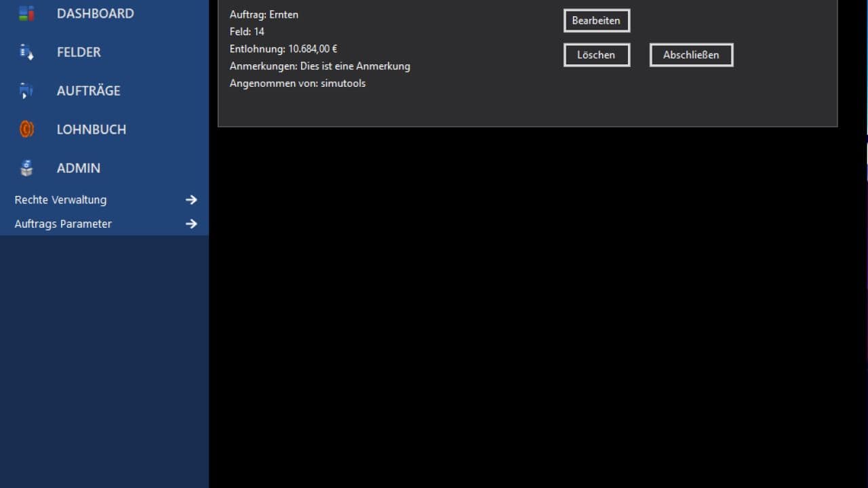
Task: Open the DASHBOARD menu label
Action: coord(95,14)
